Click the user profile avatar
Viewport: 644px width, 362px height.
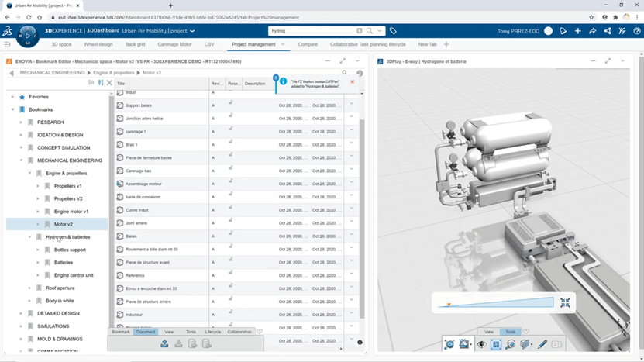coord(549,31)
